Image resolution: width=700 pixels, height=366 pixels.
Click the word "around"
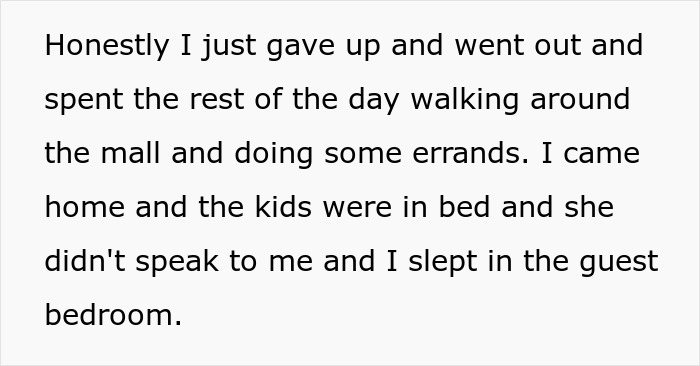[x=580, y=100]
